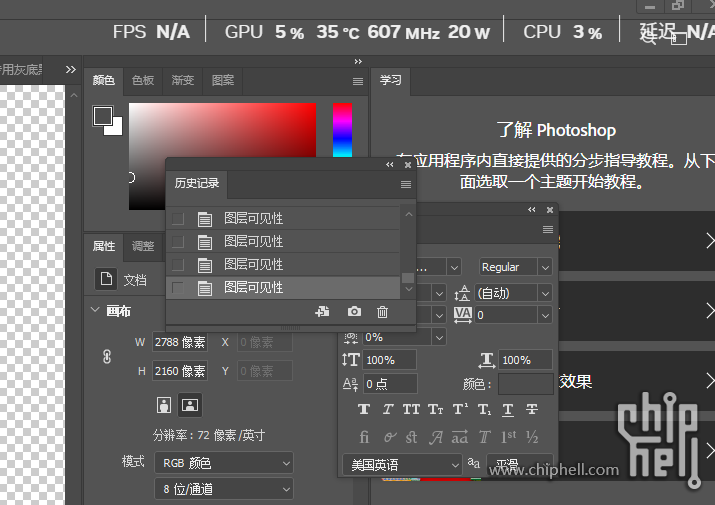This screenshot has width=715, height=505.
Task: Select the 学习 learn tab
Action: (391, 80)
